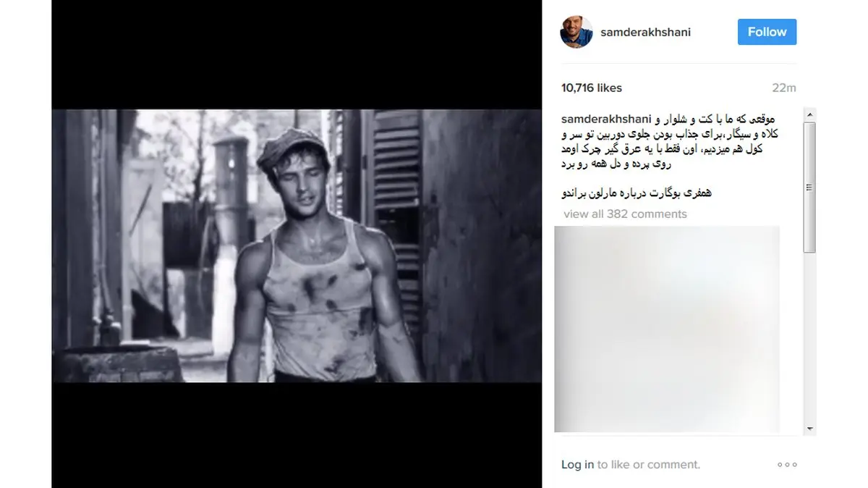
Task: Click the 22m post timestamp
Action: (783, 88)
